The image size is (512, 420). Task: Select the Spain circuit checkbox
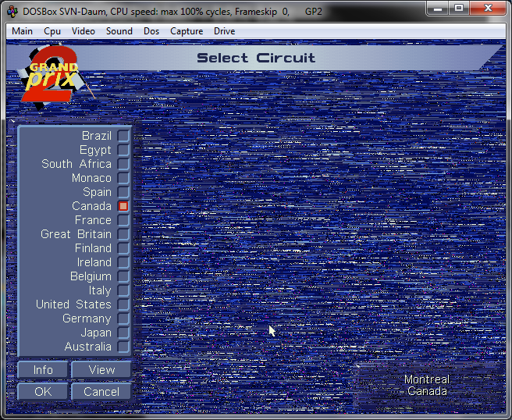123,192
